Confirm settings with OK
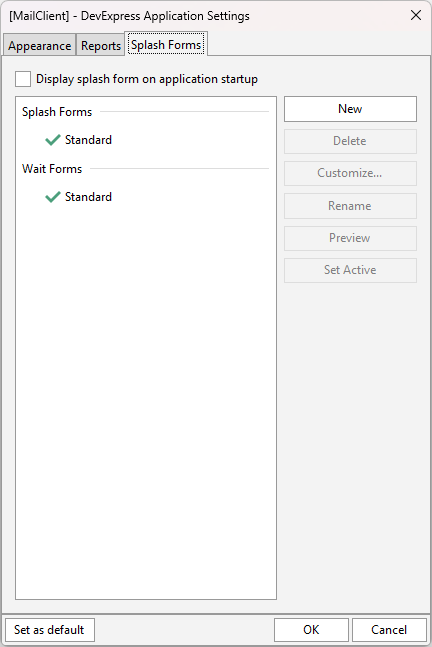 coord(311,630)
